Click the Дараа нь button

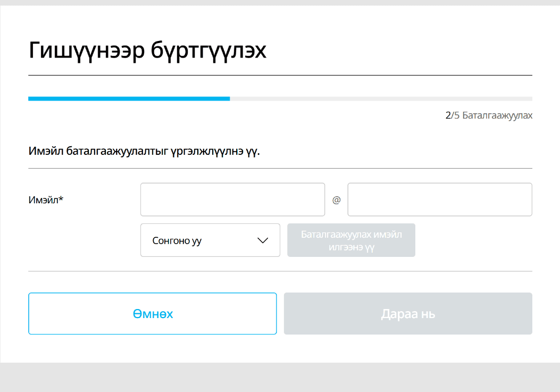coord(408,313)
